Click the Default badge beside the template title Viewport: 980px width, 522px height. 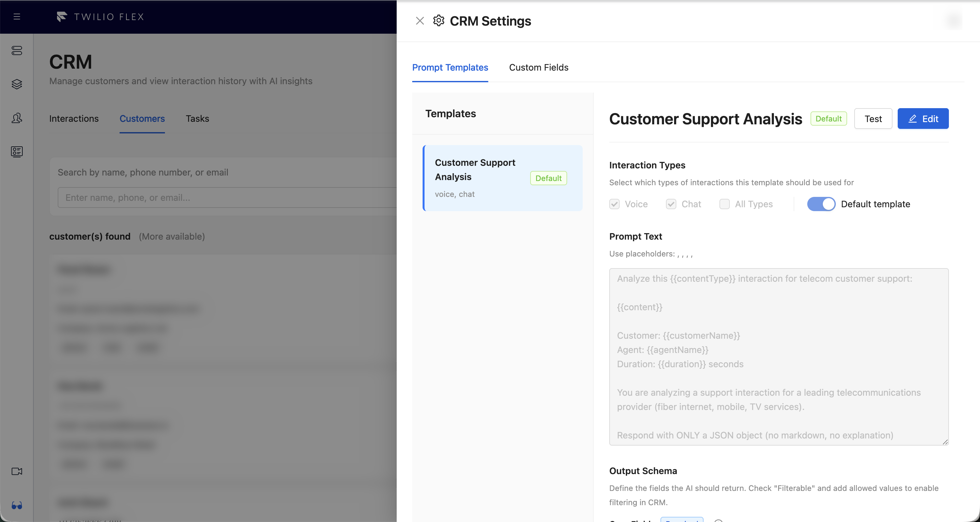(829, 119)
